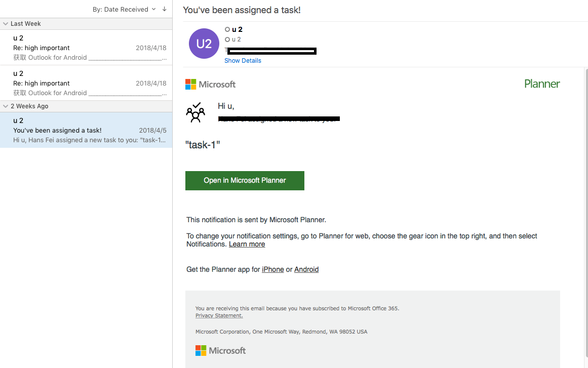Click the people-with-checkmark task assignment icon

tap(195, 112)
